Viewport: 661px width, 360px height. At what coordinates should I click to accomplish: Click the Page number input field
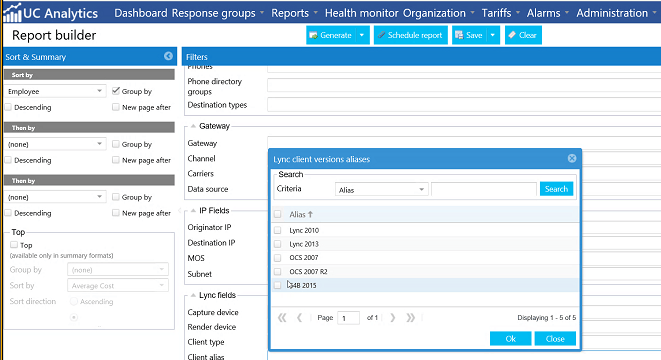(x=348, y=318)
